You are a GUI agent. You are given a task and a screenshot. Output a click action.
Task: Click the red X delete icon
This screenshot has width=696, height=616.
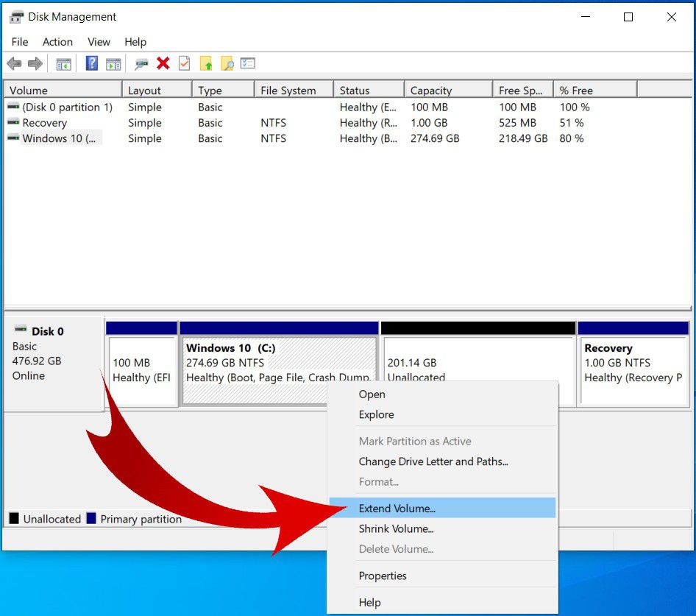(x=163, y=64)
